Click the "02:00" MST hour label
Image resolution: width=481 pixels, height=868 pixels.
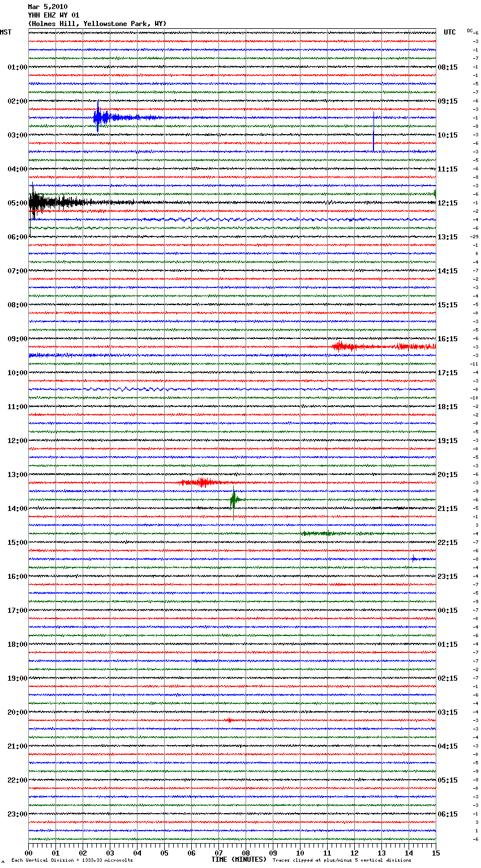(x=18, y=101)
